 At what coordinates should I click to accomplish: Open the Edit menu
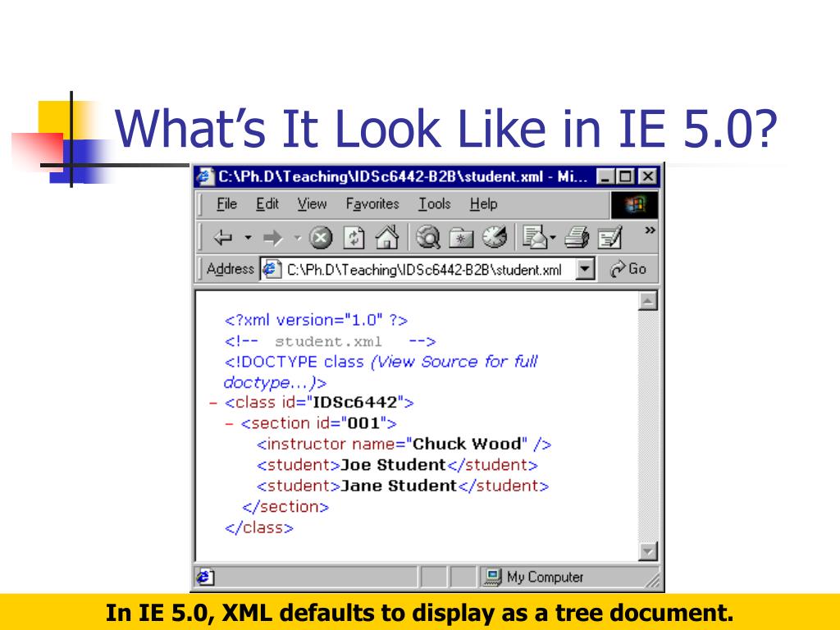coord(267,204)
